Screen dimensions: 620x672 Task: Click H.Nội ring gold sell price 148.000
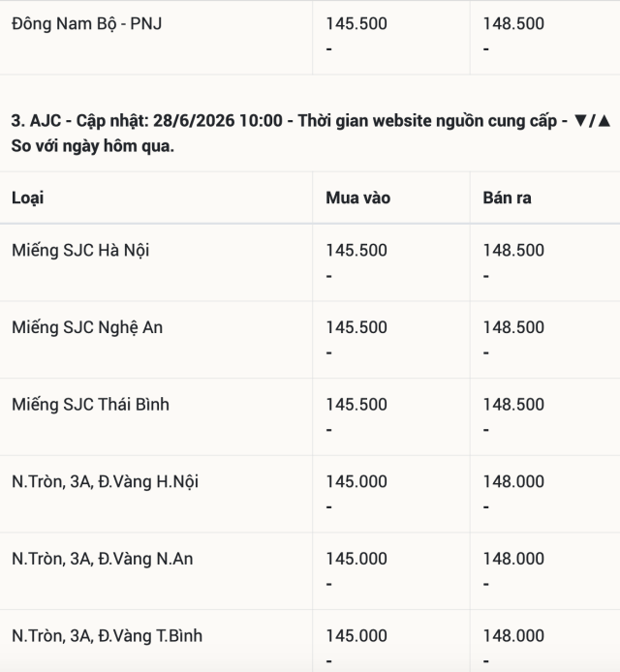(x=513, y=481)
